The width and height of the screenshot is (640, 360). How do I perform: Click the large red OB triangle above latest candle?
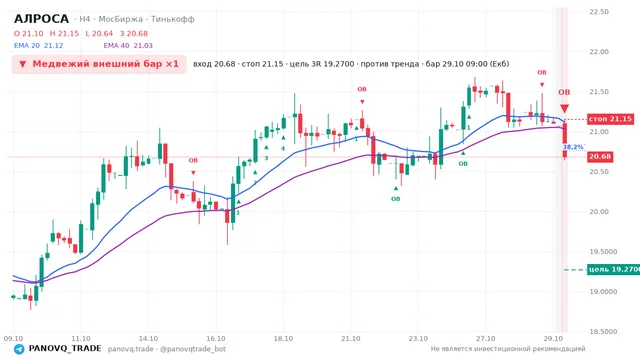coord(564,108)
